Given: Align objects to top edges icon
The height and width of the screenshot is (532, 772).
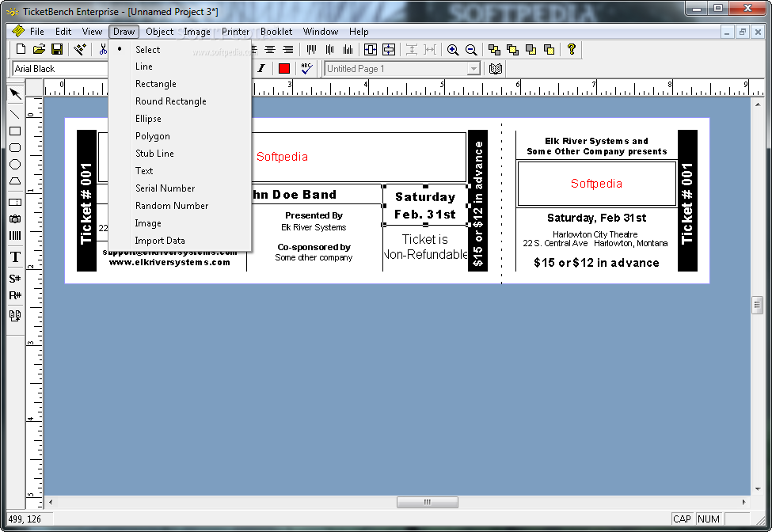Looking at the screenshot, I should click(x=311, y=49).
